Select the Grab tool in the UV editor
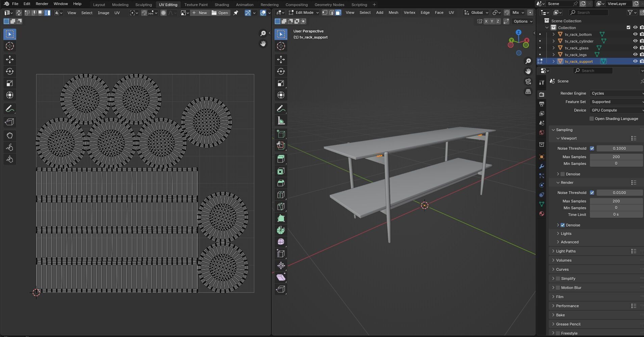Screen dimensions: 644x337 (10, 136)
